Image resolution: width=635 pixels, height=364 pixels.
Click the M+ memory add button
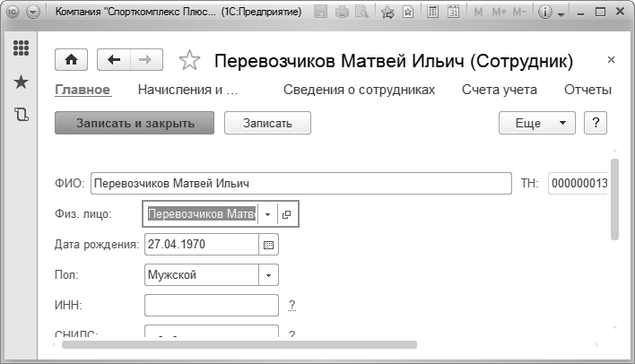[499, 13]
